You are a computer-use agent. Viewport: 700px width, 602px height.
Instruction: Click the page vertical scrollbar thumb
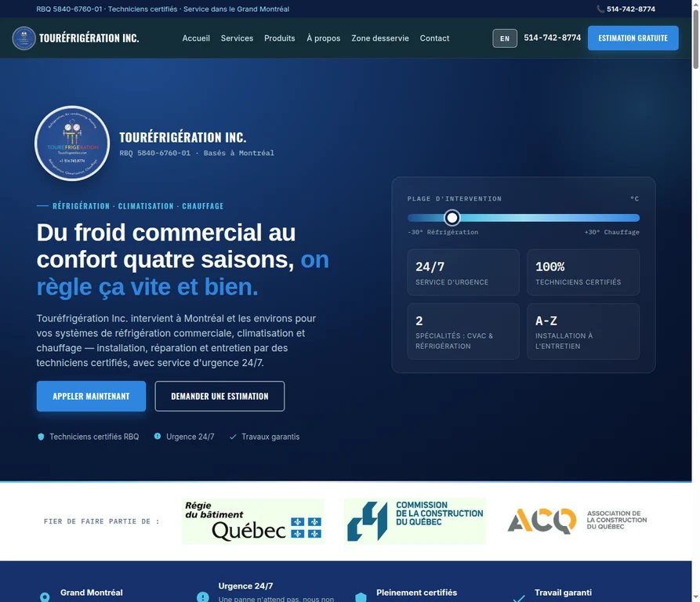pyautogui.click(x=695, y=39)
